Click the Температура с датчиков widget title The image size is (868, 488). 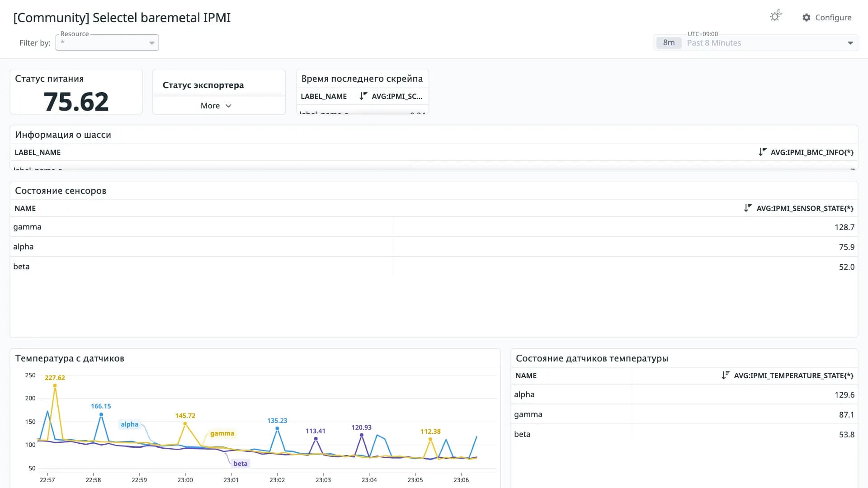[x=70, y=358]
